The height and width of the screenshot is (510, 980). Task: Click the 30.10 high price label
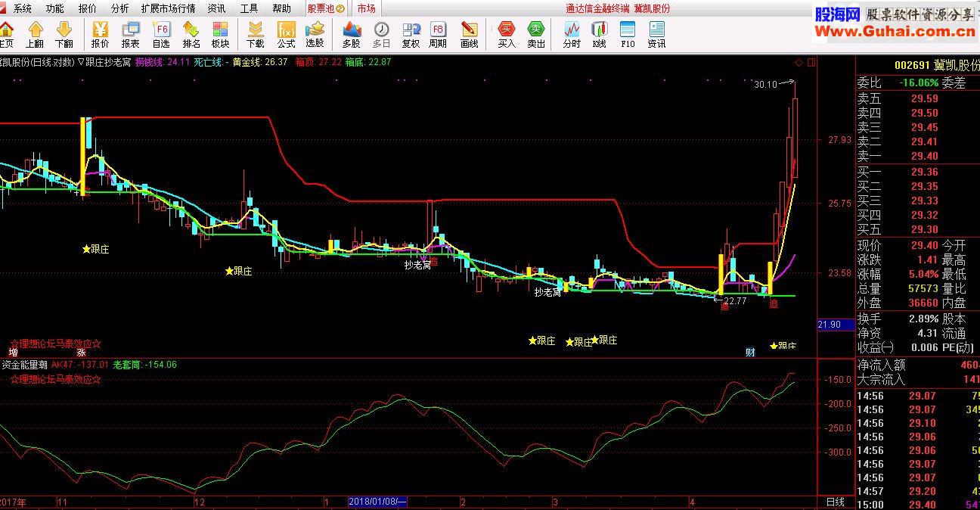(765, 84)
